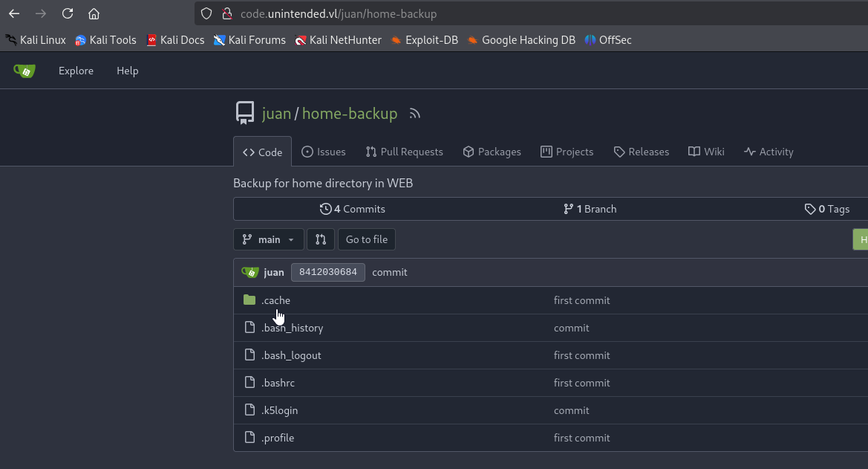Screen dimensions: 868x469
Task: Open the .cache folder
Action: pos(275,300)
